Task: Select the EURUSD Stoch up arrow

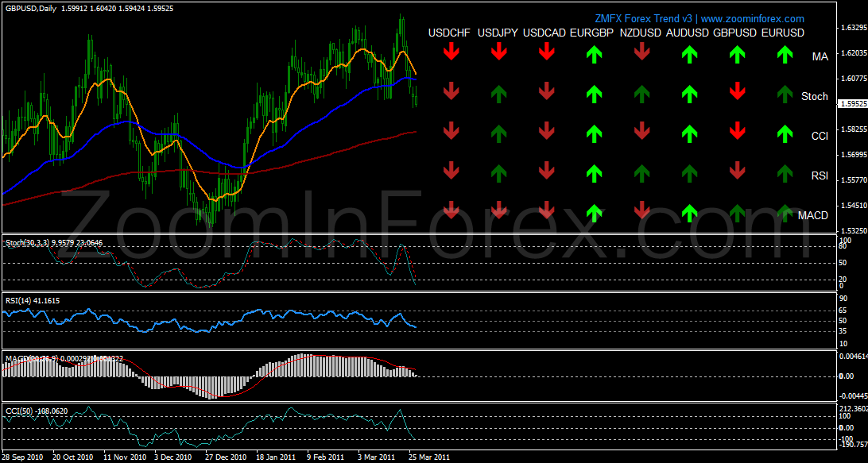Action: [x=785, y=94]
